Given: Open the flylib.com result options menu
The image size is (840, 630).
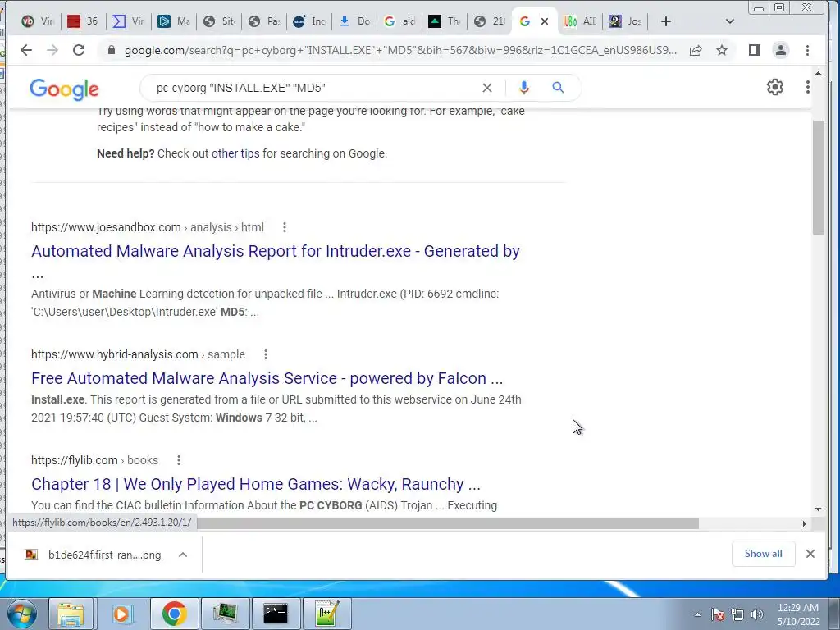Looking at the screenshot, I should pyautogui.click(x=178, y=460).
